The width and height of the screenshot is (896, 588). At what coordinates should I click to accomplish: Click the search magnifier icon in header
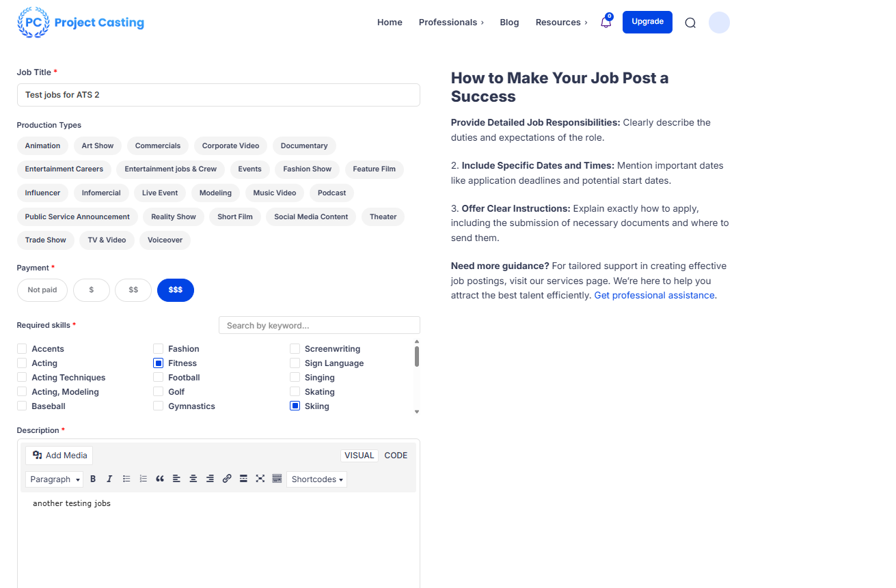coord(690,23)
